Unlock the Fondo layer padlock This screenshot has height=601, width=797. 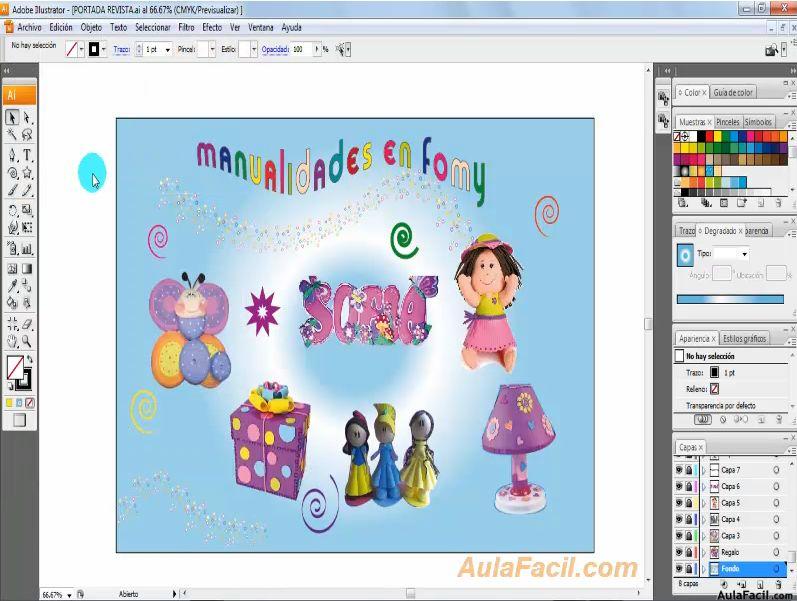pos(689,568)
